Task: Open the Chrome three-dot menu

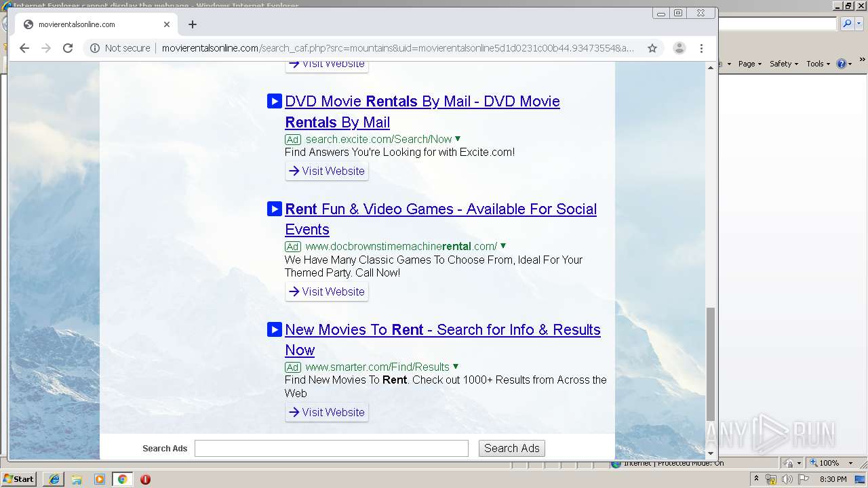Action: point(702,48)
